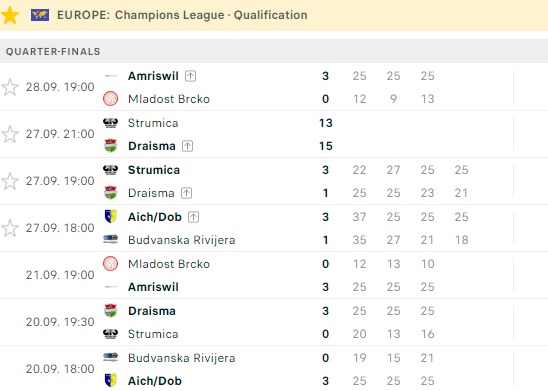Toggle star for 27.09 19:00 Strumica match

pos(10,181)
